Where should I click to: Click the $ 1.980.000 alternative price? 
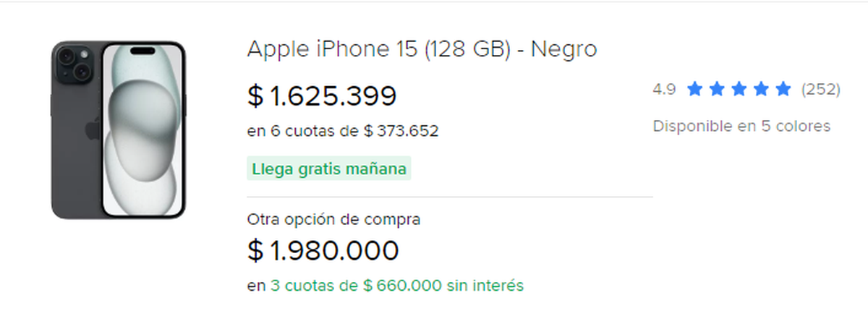(x=323, y=251)
